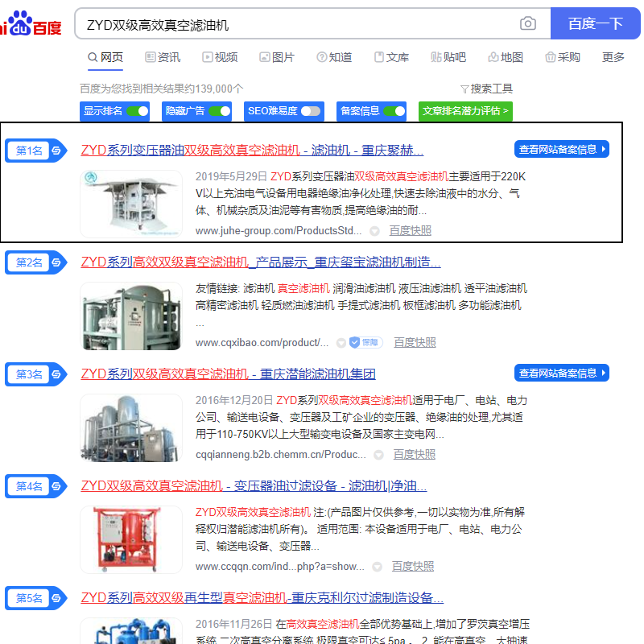
Task: Switch to the 资讯 tab
Action: click(163, 57)
